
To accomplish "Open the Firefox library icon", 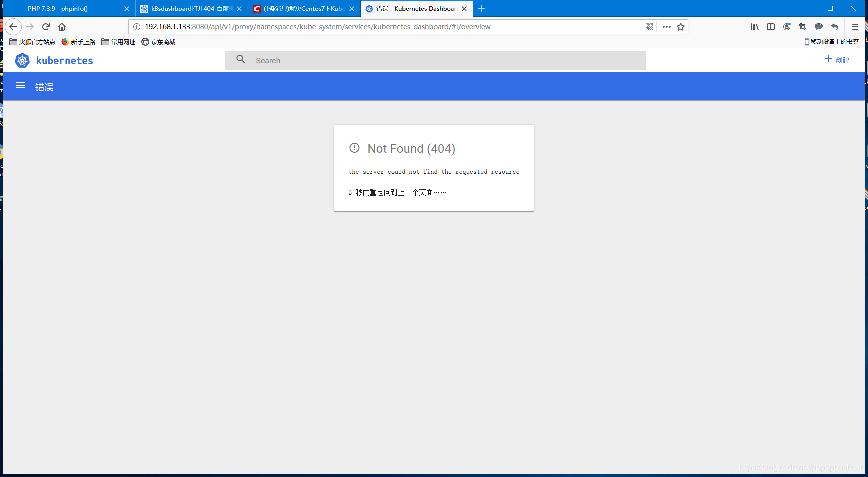I will pos(755,27).
